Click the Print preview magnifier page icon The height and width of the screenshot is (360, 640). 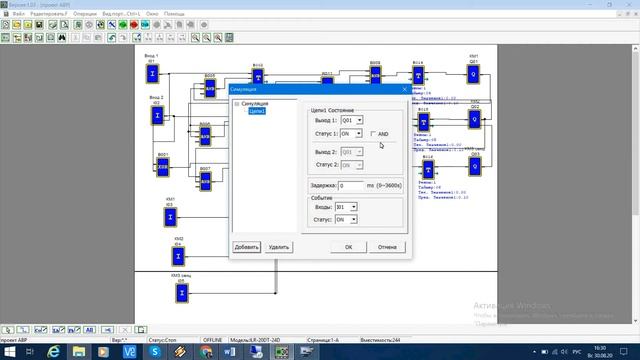pyautogui.click(x=64, y=25)
